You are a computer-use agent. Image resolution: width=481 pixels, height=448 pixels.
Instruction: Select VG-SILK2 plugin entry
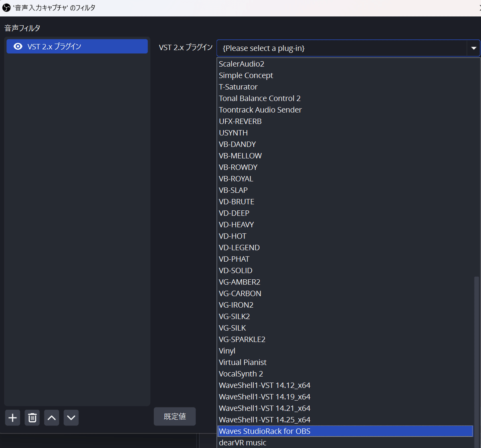pyautogui.click(x=345, y=317)
